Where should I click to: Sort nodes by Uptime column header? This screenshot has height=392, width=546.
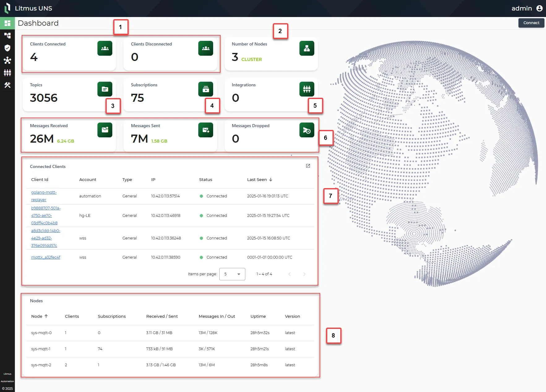(x=258, y=316)
